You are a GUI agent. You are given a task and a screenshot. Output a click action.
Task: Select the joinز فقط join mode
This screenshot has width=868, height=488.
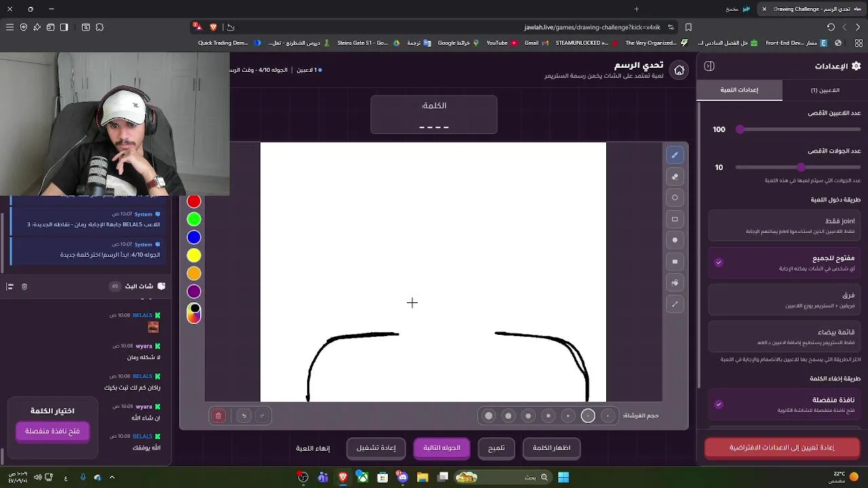[785, 226]
